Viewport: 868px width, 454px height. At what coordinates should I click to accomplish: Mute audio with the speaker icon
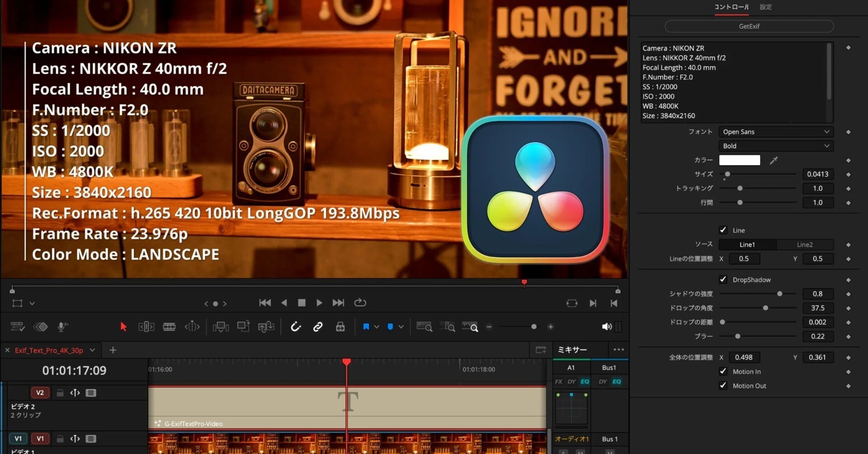pos(607,327)
